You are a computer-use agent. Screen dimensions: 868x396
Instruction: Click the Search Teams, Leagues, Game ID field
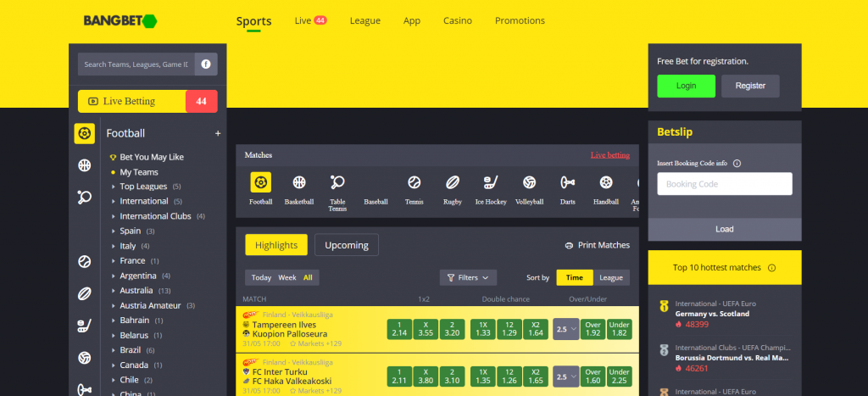(x=136, y=64)
